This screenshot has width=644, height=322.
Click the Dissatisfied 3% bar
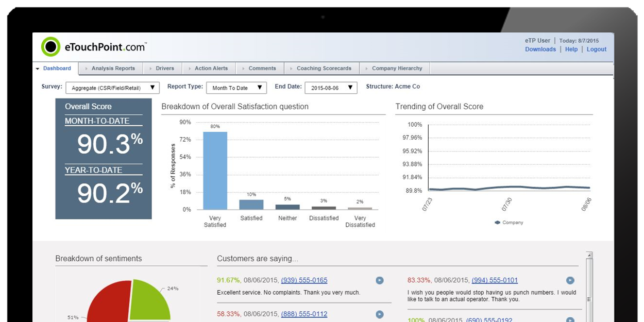[324, 208]
